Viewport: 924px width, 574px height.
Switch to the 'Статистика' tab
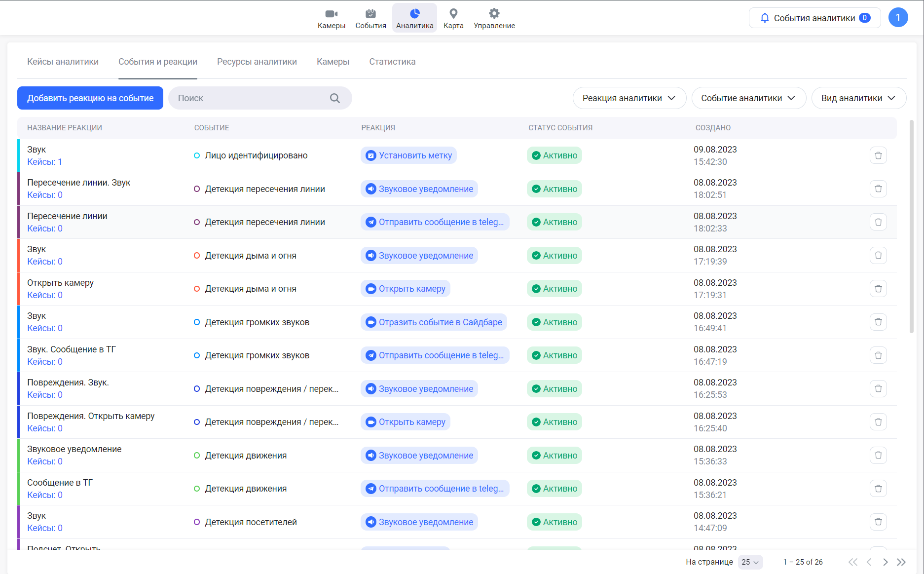392,62
